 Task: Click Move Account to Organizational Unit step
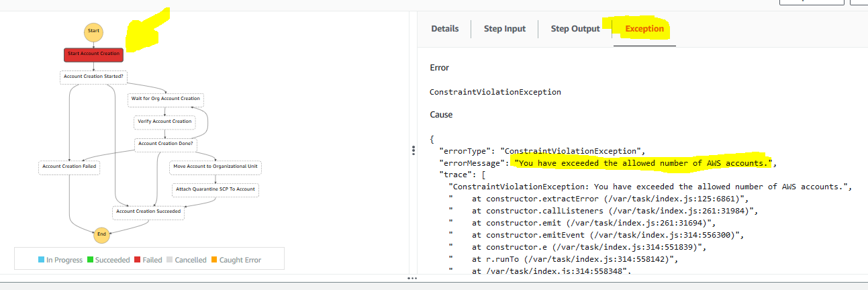[215, 166]
